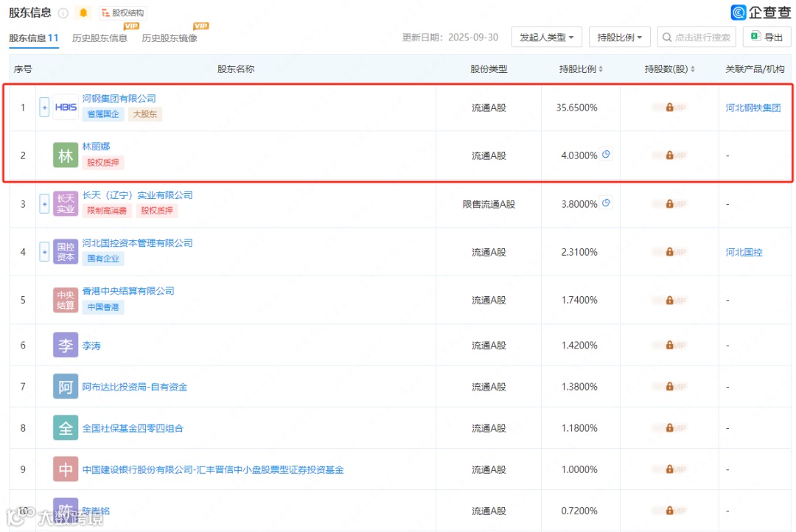This screenshot has height=532, width=796.
Task: Open the 发起人类型 dropdown
Action: [547, 37]
